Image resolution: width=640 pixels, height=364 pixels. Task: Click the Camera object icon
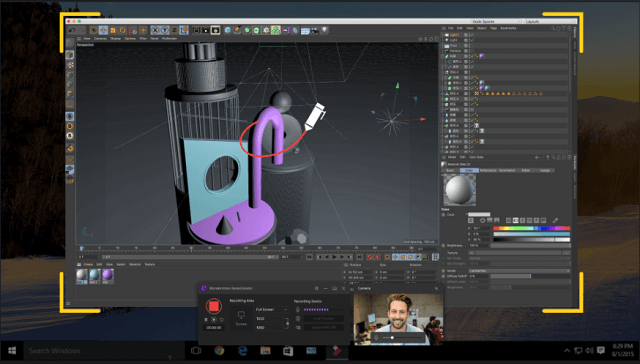coord(315,30)
